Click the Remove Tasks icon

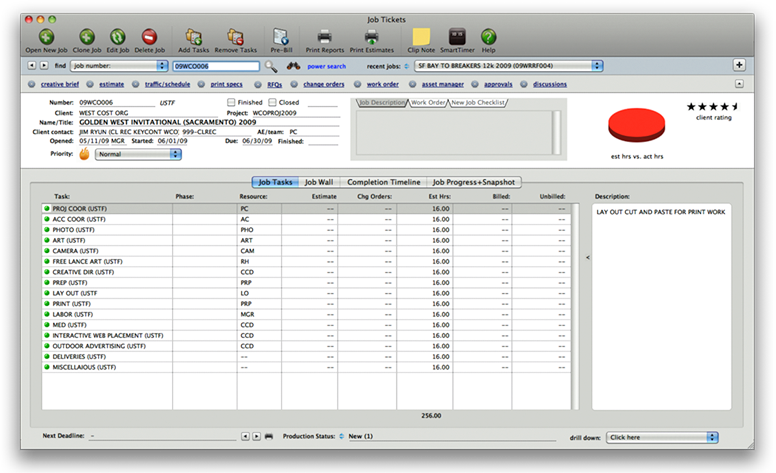235,37
